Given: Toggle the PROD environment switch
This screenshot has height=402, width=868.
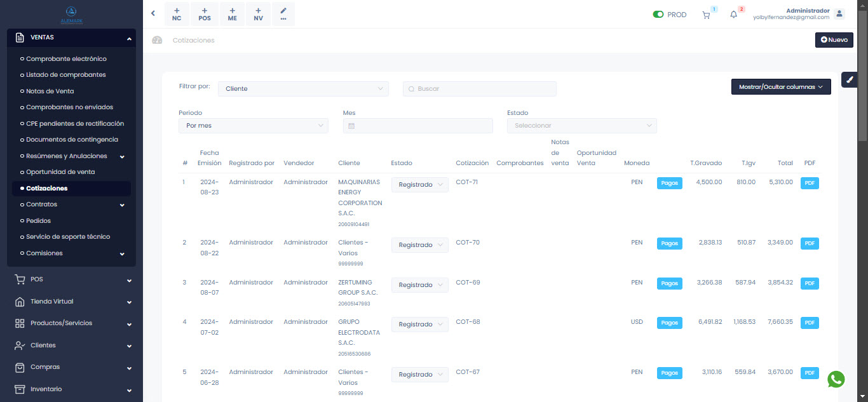Looking at the screenshot, I should coord(658,15).
